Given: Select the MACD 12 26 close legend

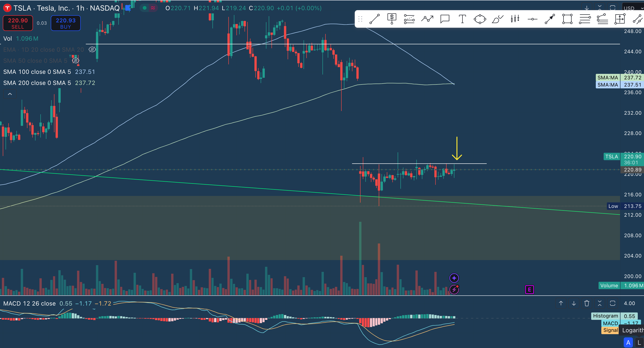Looking at the screenshot, I should (x=30, y=303).
